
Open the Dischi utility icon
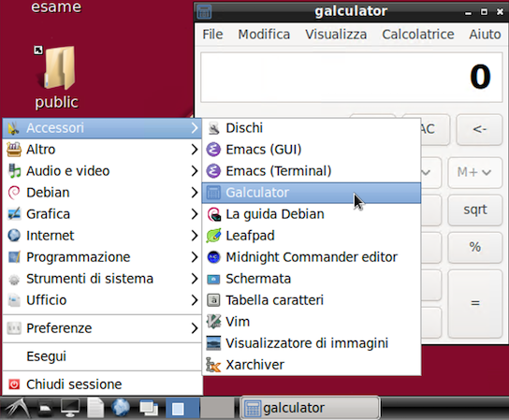213,128
